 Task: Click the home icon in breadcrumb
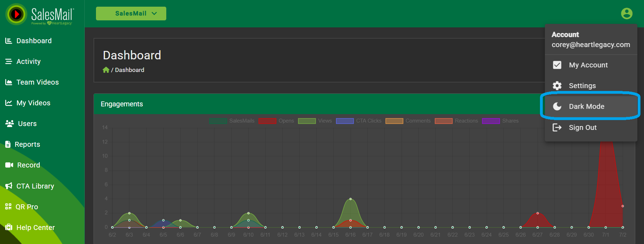coord(106,70)
